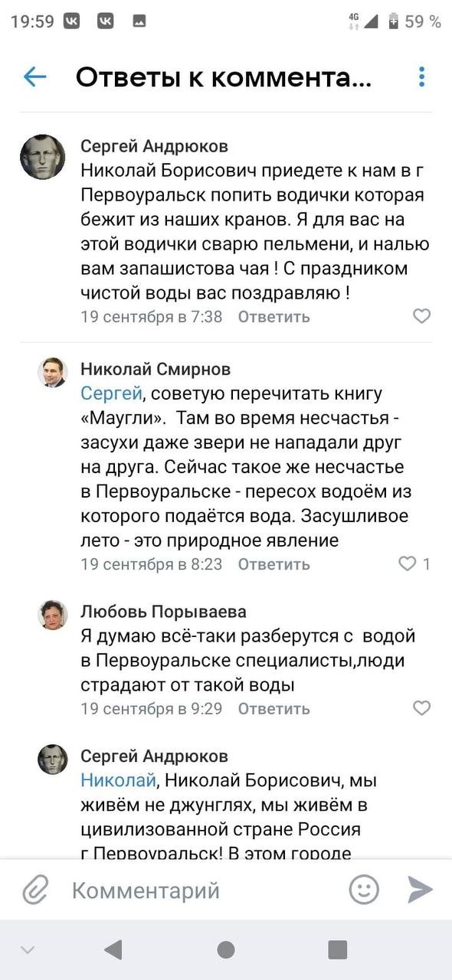452x980 pixels.
Task: Like Sergey Andryukov's first comment with the heart
Action: pyautogui.click(x=420, y=314)
